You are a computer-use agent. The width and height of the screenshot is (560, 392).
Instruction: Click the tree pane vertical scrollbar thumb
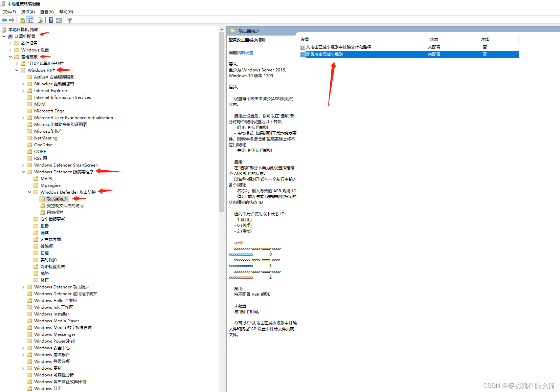point(222,122)
